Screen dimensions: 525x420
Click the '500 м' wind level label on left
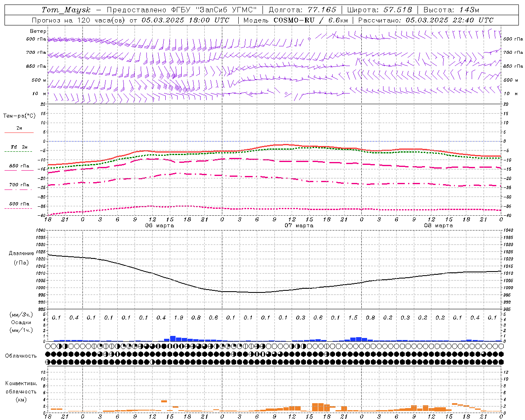39,80
